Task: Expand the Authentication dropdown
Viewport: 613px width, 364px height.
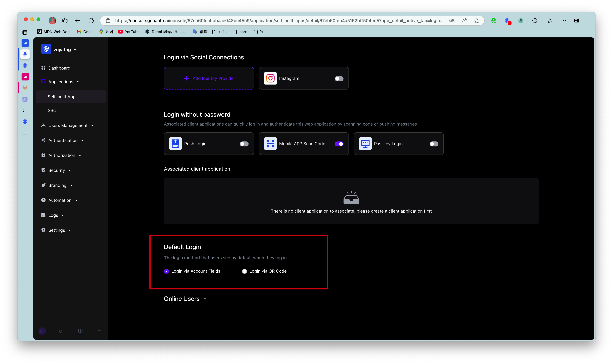Action: (x=82, y=140)
